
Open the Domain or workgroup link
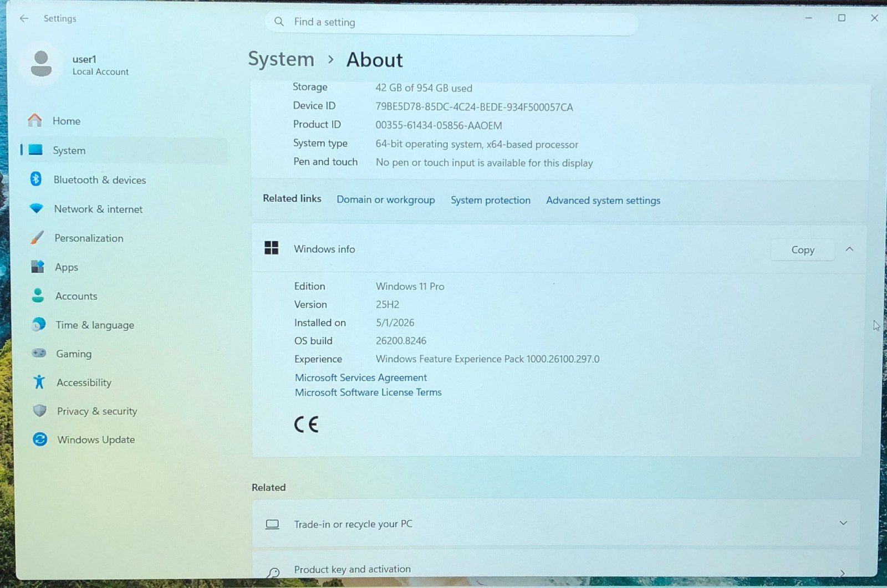386,200
